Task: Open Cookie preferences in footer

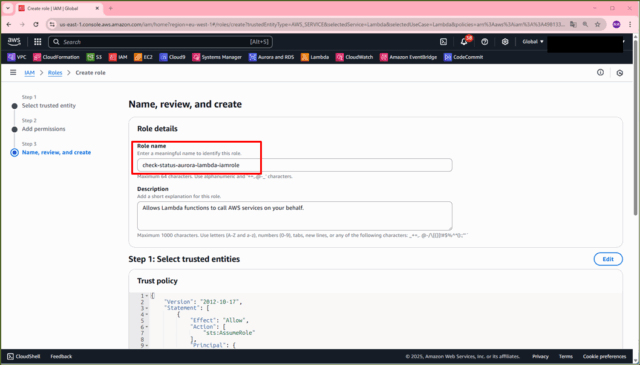Action: tap(604, 356)
